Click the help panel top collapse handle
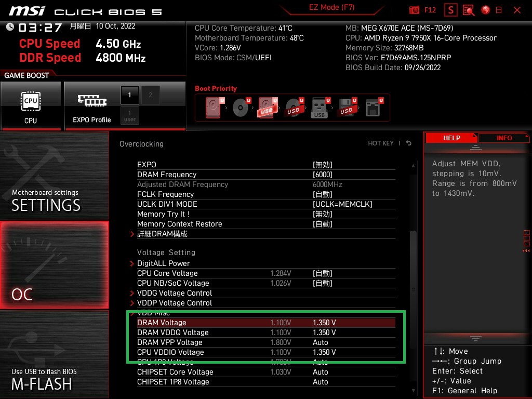The height and width of the screenshot is (399, 532). [x=476, y=147]
